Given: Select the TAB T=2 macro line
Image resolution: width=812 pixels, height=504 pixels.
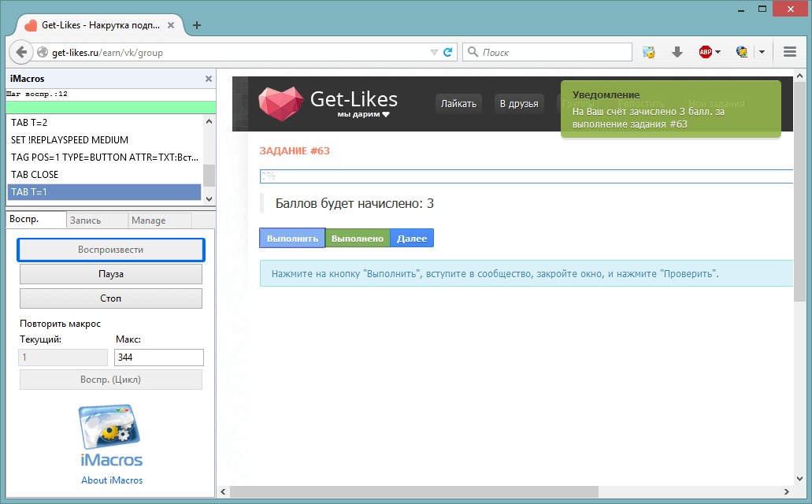Looking at the screenshot, I should tap(105, 123).
